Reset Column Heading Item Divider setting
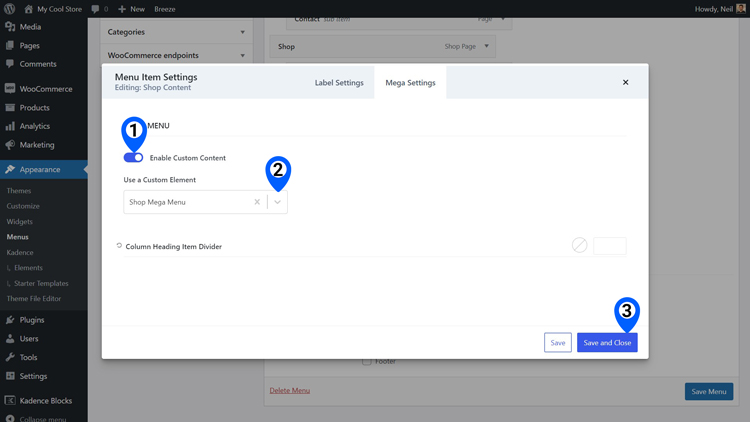The height and width of the screenshot is (422, 750). tap(119, 246)
